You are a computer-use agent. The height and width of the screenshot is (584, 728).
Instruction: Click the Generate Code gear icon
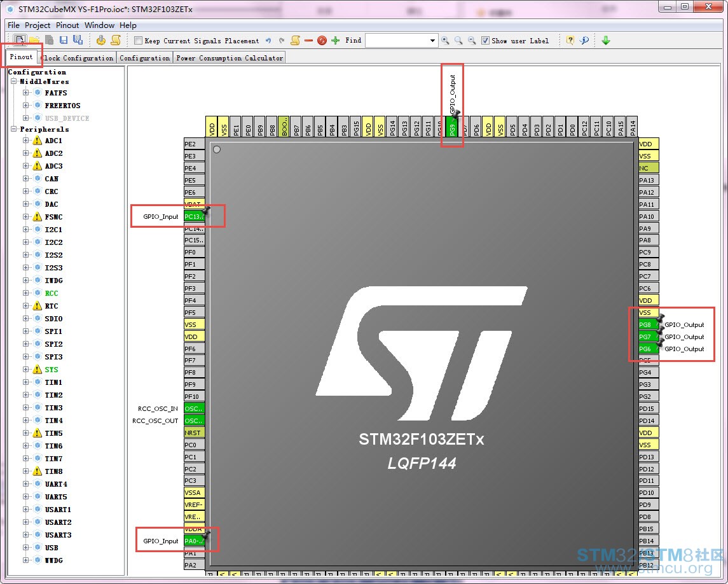(100, 41)
